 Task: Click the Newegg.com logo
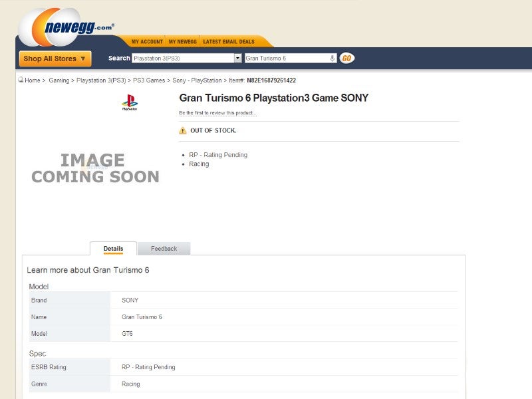point(66,27)
